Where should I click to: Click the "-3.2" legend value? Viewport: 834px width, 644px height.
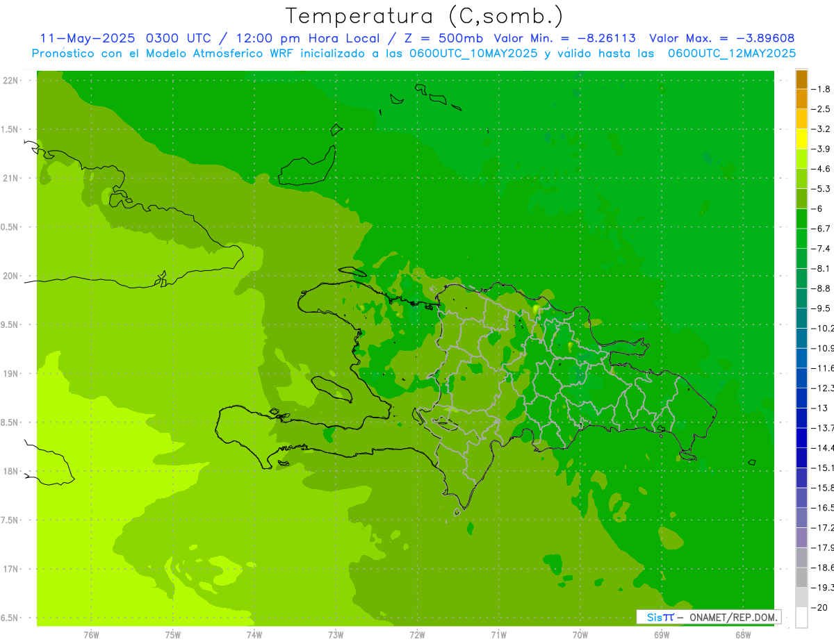pyautogui.click(x=821, y=129)
